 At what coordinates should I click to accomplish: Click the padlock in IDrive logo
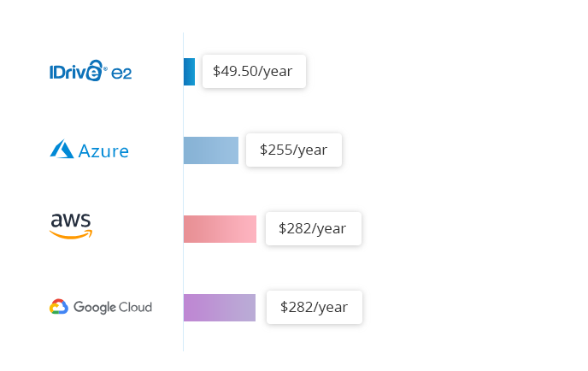[x=94, y=70]
